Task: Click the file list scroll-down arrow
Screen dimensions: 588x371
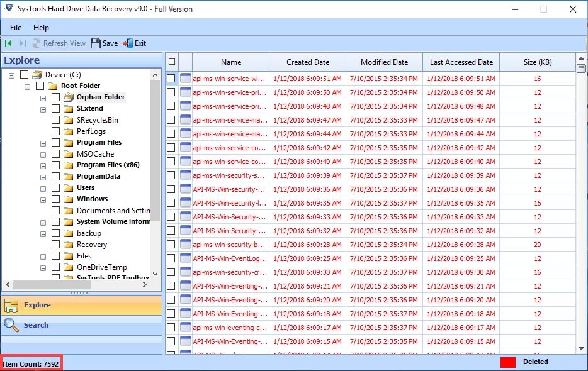Action: point(581,348)
